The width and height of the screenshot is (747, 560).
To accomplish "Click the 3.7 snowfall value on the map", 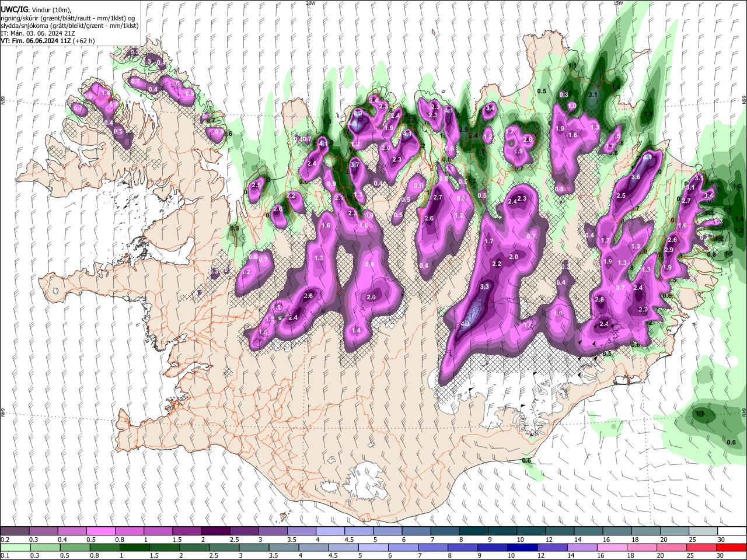I will tap(354, 165).
